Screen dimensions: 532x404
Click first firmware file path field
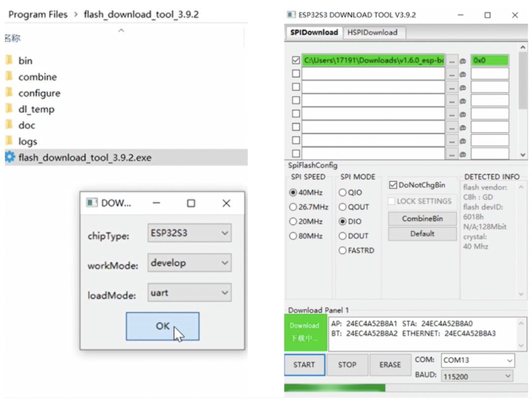(373, 61)
